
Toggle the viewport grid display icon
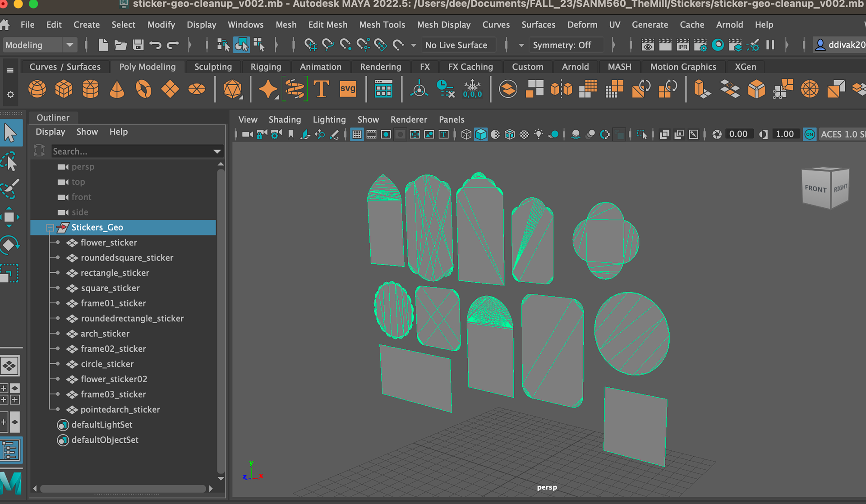pos(357,134)
